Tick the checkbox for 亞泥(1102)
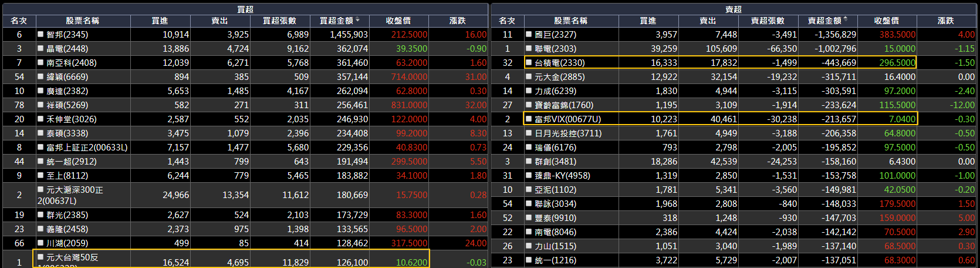Image resolution: width=980 pixels, height=268 pixels. (529, 190)
